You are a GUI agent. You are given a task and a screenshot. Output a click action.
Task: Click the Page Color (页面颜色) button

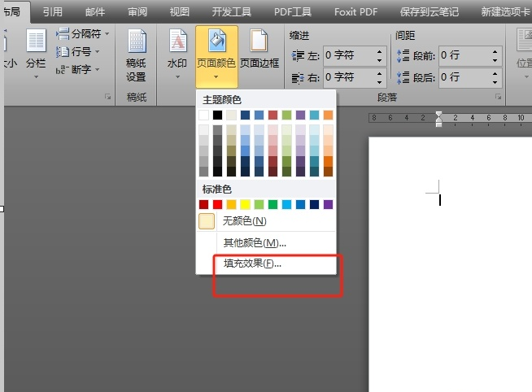pyautogui.click(x=216, y=57)
